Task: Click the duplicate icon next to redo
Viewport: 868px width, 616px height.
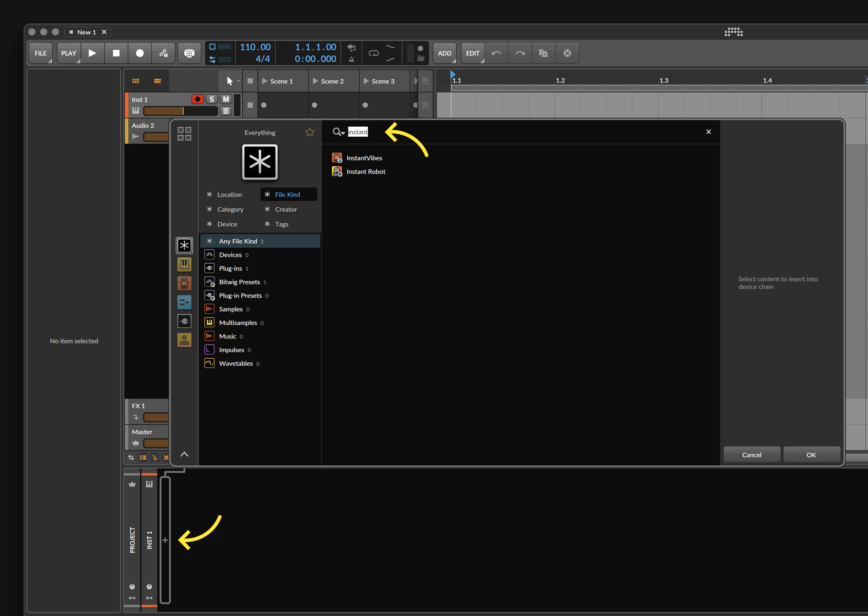Action: [543, 53]
